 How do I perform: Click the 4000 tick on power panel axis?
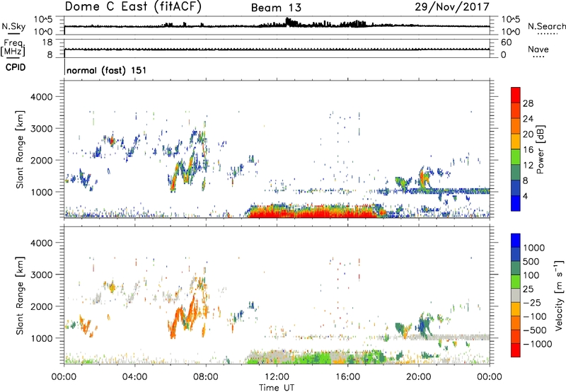pyautogui.click(x=42, y=97)
